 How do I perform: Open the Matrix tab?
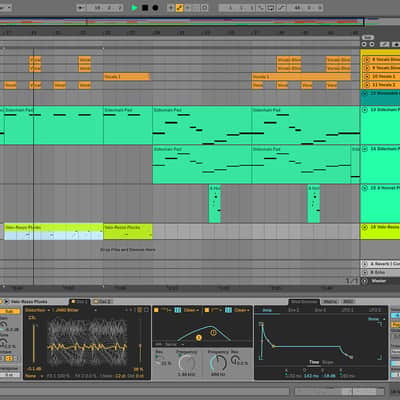point(330,302)
